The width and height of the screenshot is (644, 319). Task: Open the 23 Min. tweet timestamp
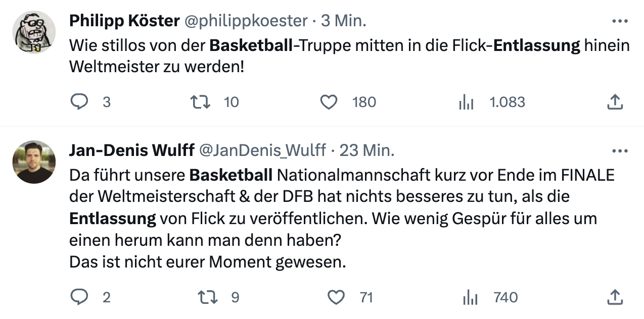[366, 150]
